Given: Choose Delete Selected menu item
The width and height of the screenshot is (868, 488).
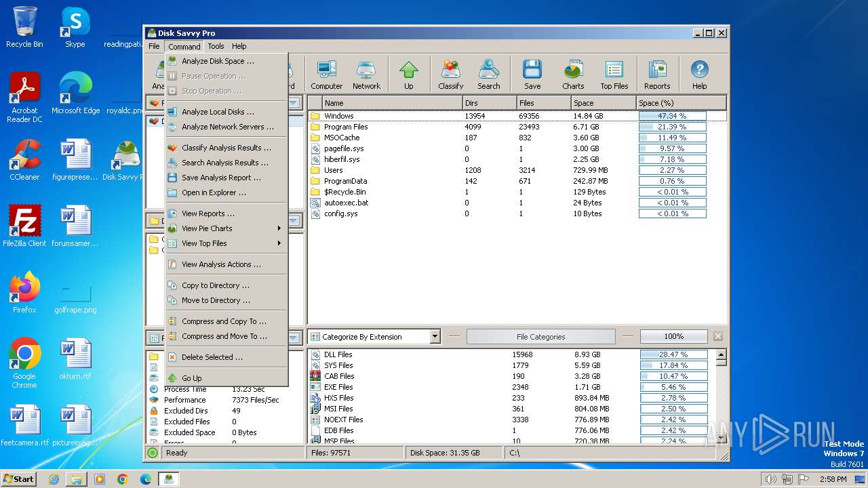Looking at the screenshot, I should point(226,357).
